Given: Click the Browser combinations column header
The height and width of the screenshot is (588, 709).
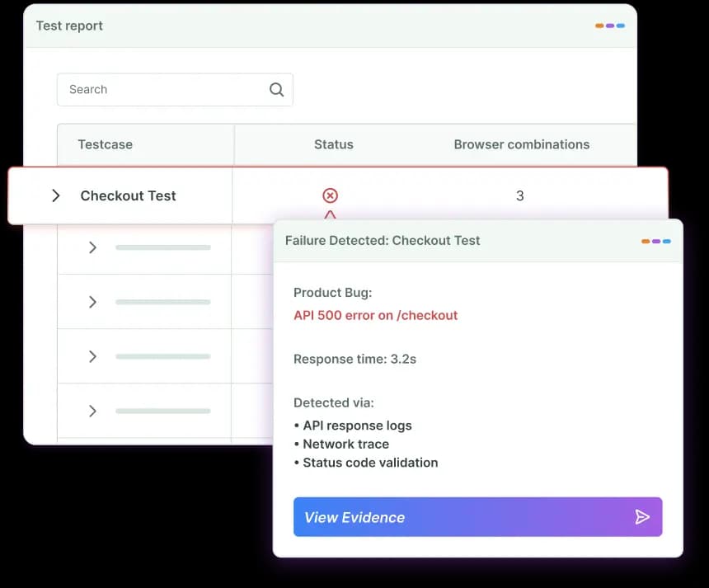Looking at the screenshot, I should click(522, 144).
